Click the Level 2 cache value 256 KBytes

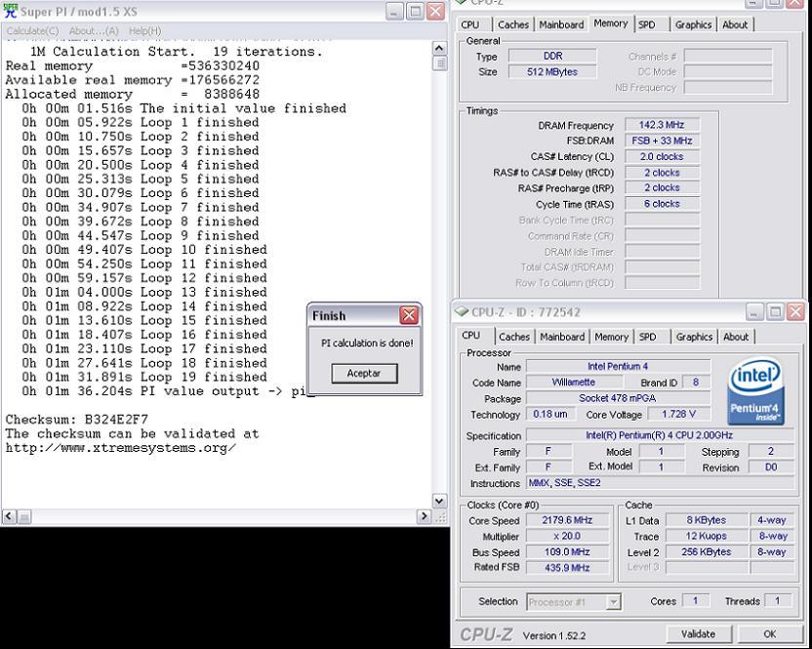tap(707, 552)
